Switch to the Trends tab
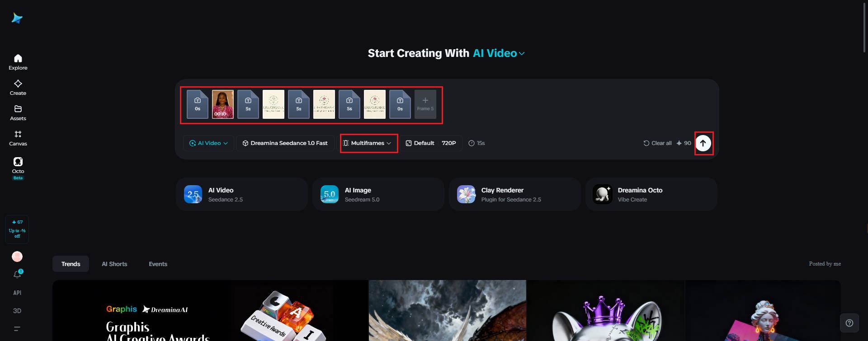 pos(71,264)
